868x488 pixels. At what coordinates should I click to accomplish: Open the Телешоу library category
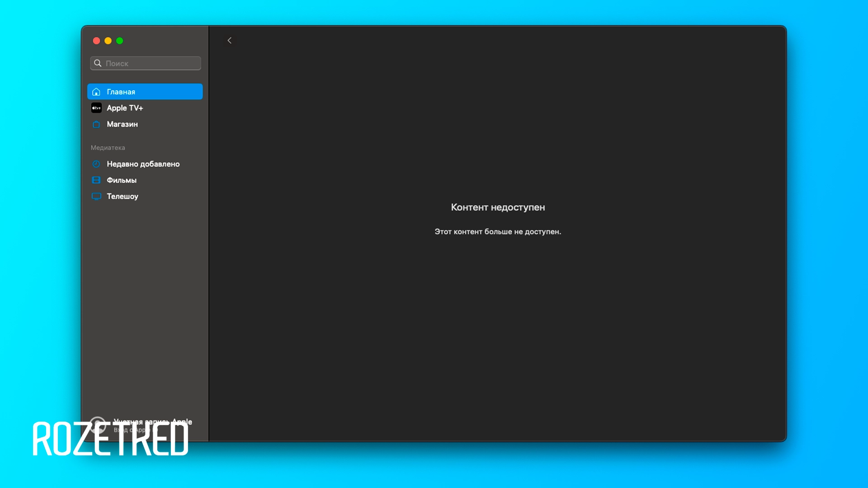pyautogui.click(x=123, y=197)
